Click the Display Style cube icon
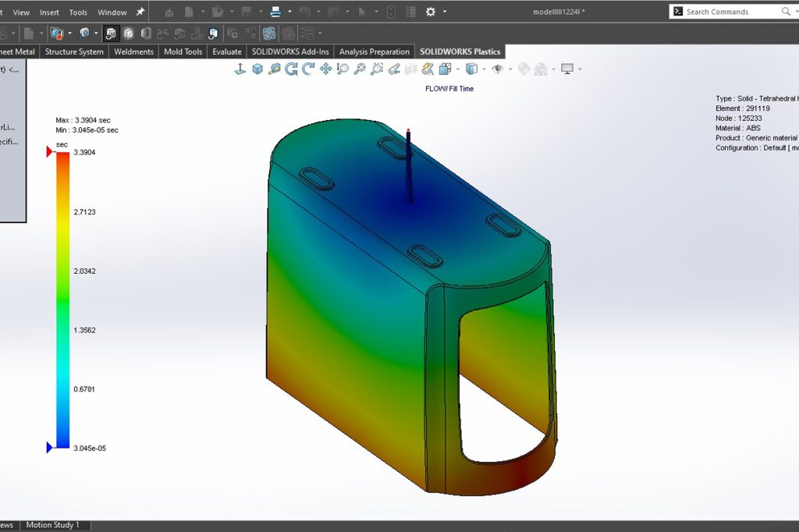This screenshot has height=532, width=799. click(472, 69)
